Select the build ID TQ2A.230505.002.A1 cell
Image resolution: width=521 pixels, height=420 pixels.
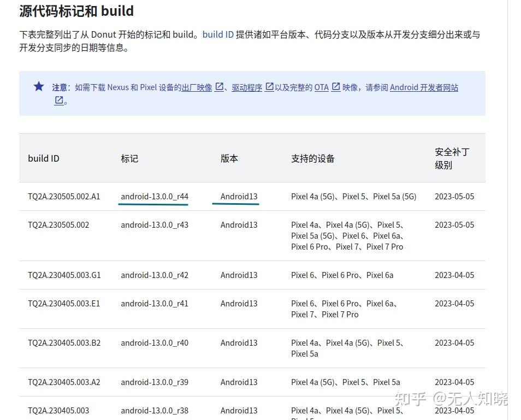click(x=64, y=196)
